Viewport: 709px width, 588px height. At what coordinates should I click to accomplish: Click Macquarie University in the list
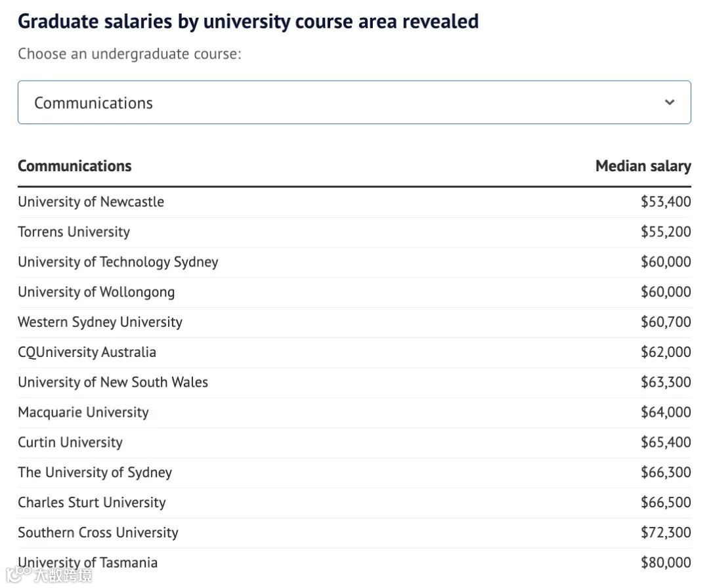(x=83, y=412)
